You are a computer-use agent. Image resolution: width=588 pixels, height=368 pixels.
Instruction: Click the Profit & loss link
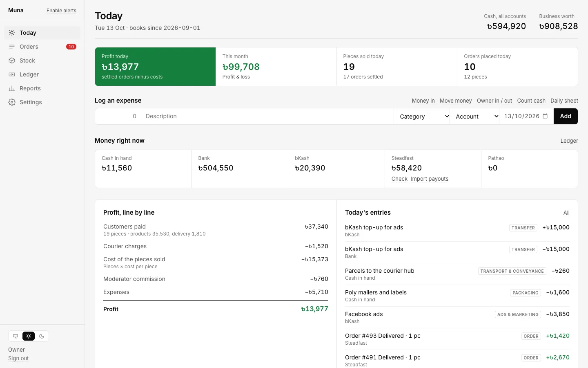click(x=236, y=77)
